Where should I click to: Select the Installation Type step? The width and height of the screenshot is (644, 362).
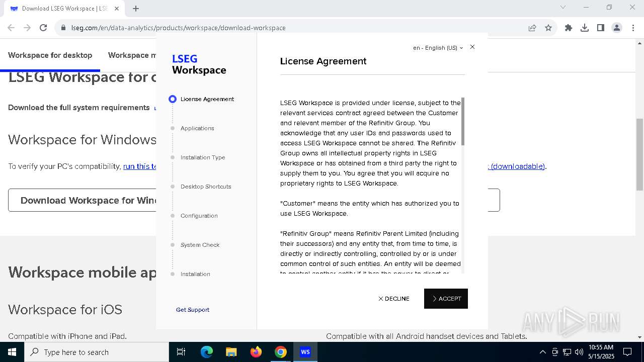point(198,157)
